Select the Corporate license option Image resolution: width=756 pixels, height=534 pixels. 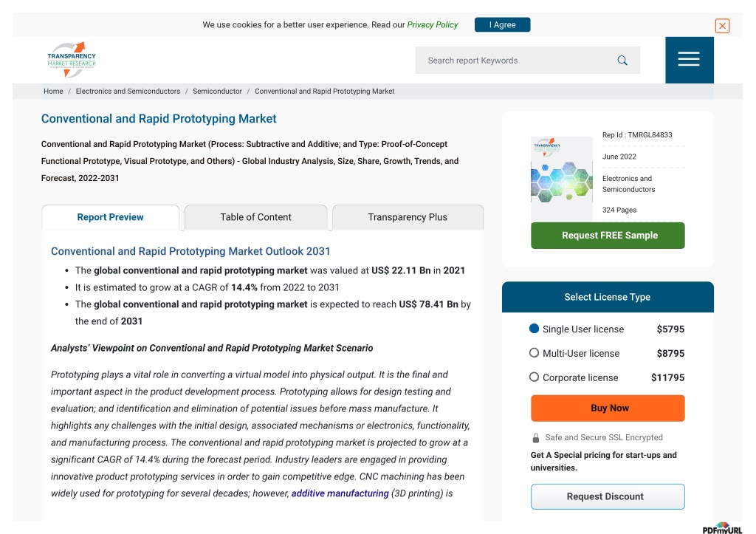[x=534, y=377]
